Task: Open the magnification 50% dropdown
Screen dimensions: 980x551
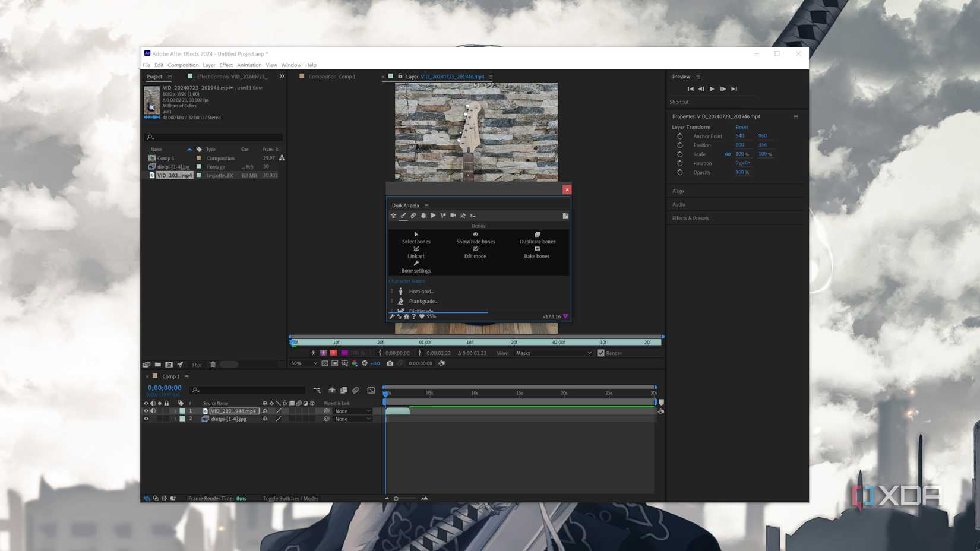Action: click(303, 363)
